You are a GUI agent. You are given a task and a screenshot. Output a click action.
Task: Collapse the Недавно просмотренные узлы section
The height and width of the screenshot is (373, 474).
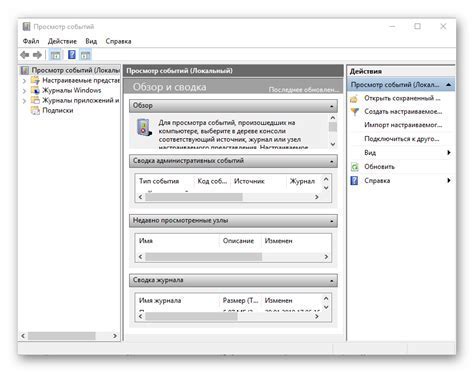pos(332,221)
